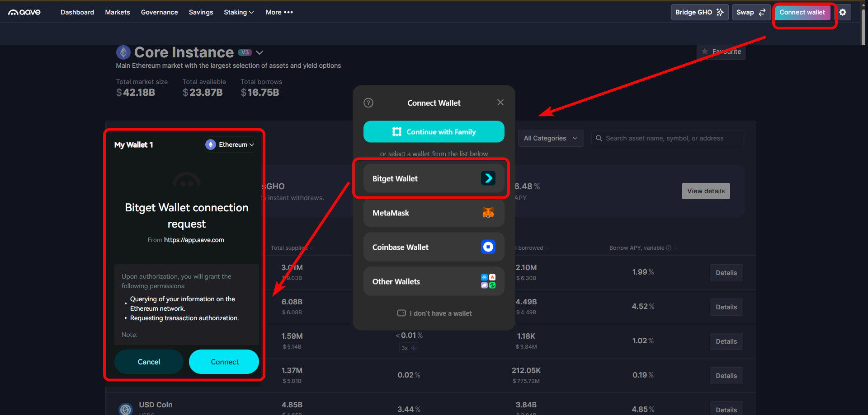The image size is (868, 415).
Task: Click Continue with Family button
Action: 433,132
